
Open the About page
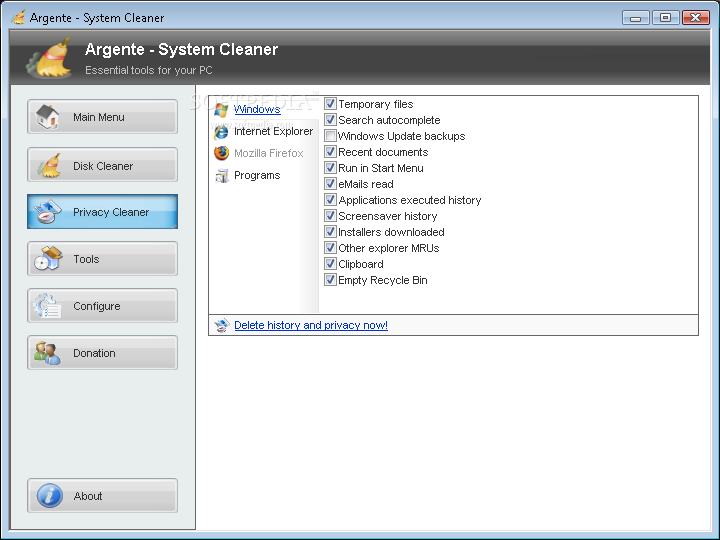coord(102,496)
